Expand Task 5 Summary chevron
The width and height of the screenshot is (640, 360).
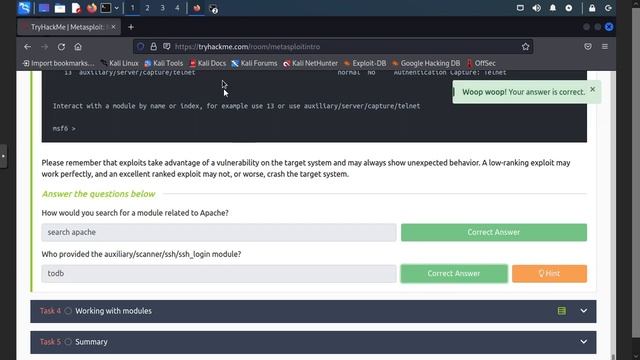pos(584,342)
